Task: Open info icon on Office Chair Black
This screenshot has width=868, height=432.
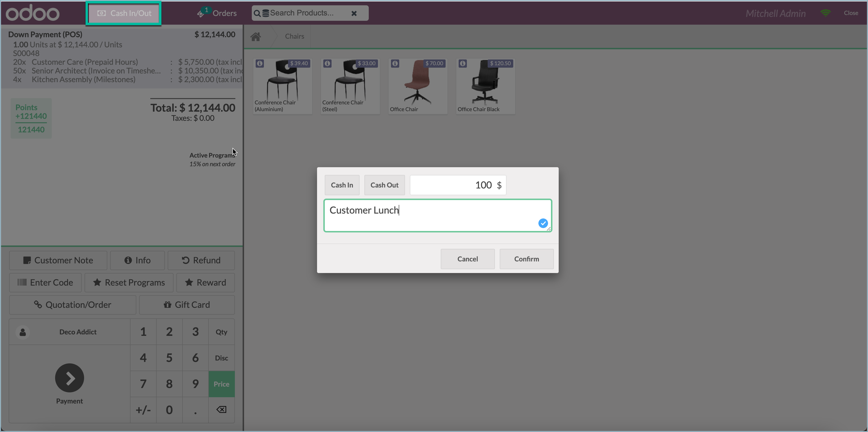Action: click(463, 63)
